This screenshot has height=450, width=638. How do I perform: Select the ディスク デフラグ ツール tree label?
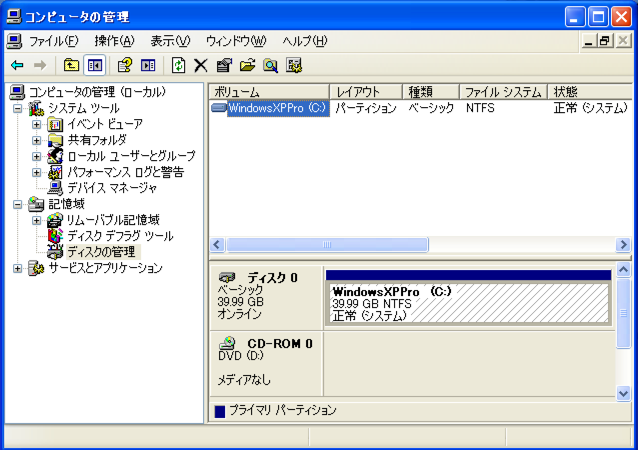[120, 236]
